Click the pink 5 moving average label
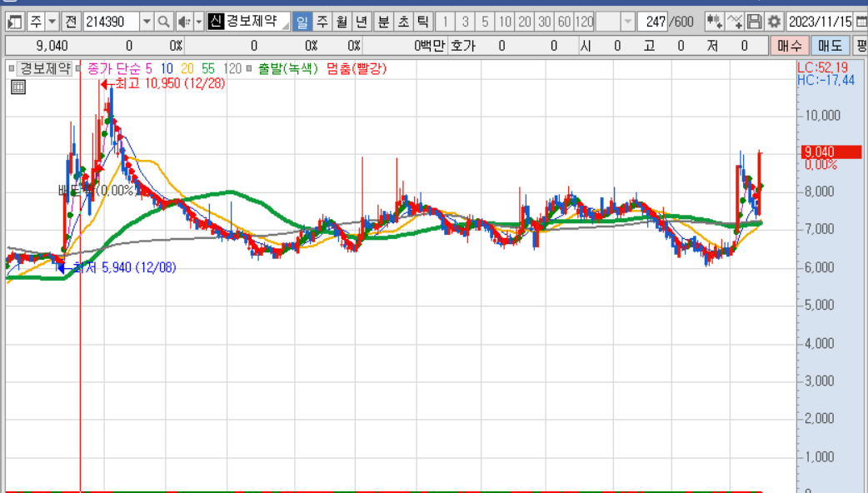This screenshot has height=493, width=868. click(x=149, y=68)
